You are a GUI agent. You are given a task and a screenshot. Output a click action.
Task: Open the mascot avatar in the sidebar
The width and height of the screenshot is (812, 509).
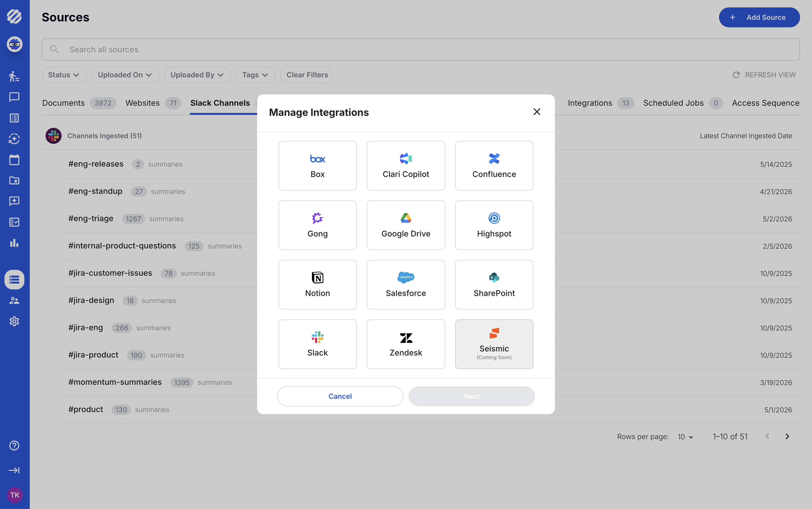pyautogui.click(x=14, y=44)
